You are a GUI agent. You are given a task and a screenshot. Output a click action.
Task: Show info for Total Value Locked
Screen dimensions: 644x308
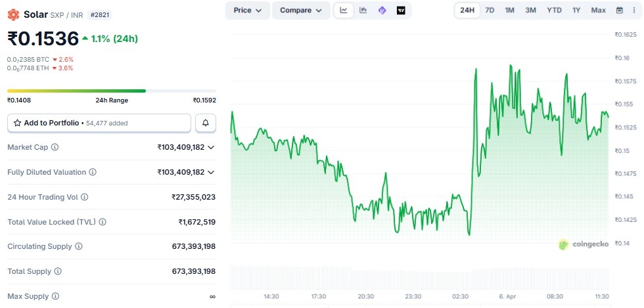click(x=103, y=222)
